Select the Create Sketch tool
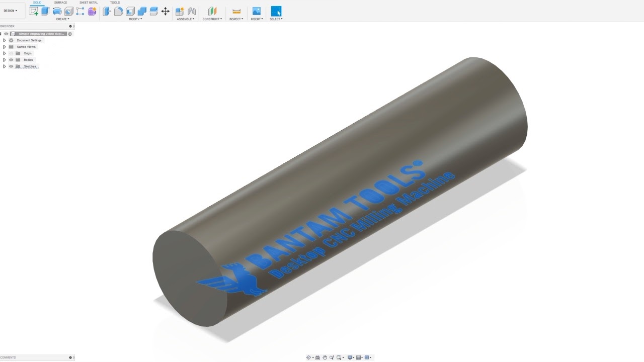This screenshot has width=644, height=362. click(34, 11)
